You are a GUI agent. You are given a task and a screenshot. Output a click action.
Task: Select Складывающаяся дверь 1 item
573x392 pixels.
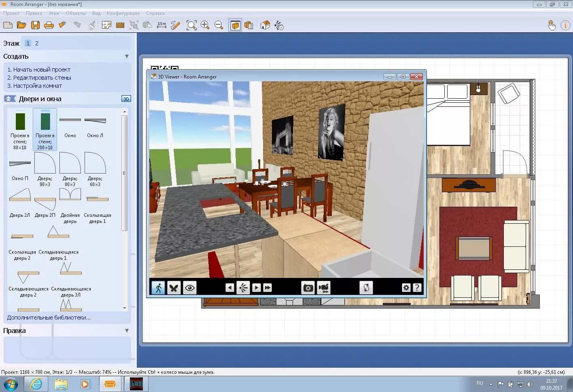[59, 243]
